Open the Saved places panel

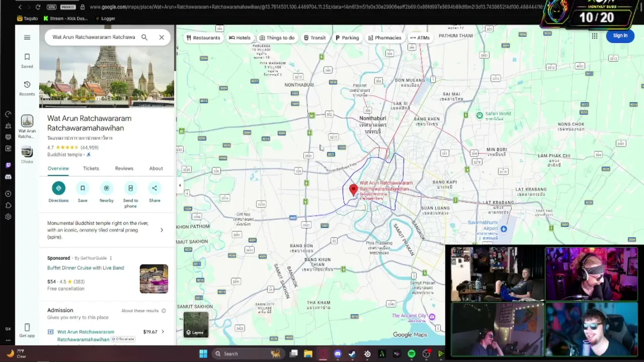27,60
